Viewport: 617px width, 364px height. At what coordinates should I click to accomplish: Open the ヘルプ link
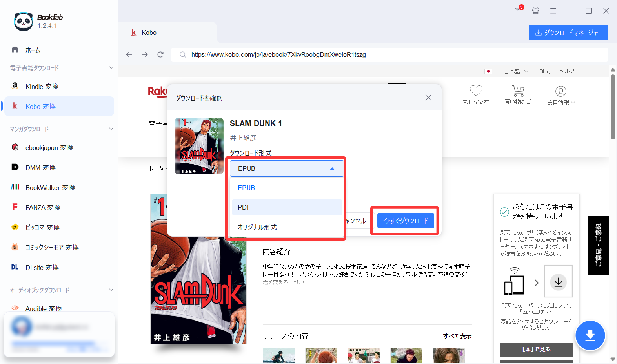[x=567, y=71]
